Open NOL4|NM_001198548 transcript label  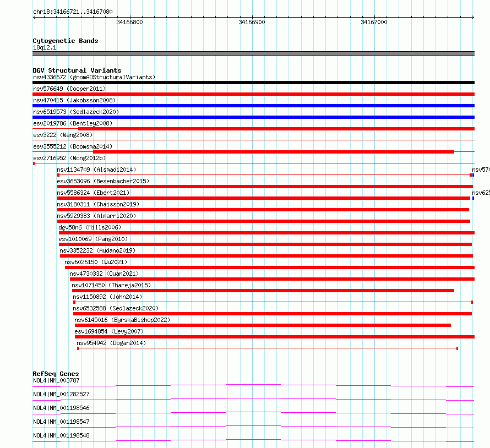pos(61,435)
